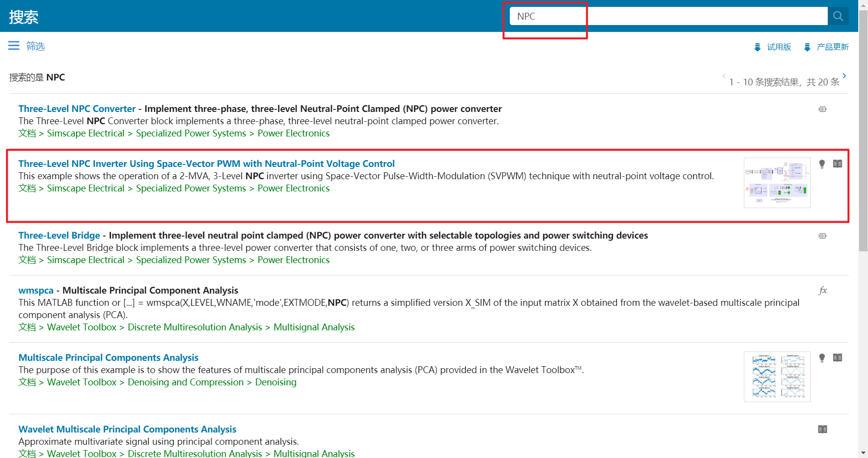Click Wavelet Toolbox breadcrumb under wmspca
The image size is (868, 458).
coord(82,327)
